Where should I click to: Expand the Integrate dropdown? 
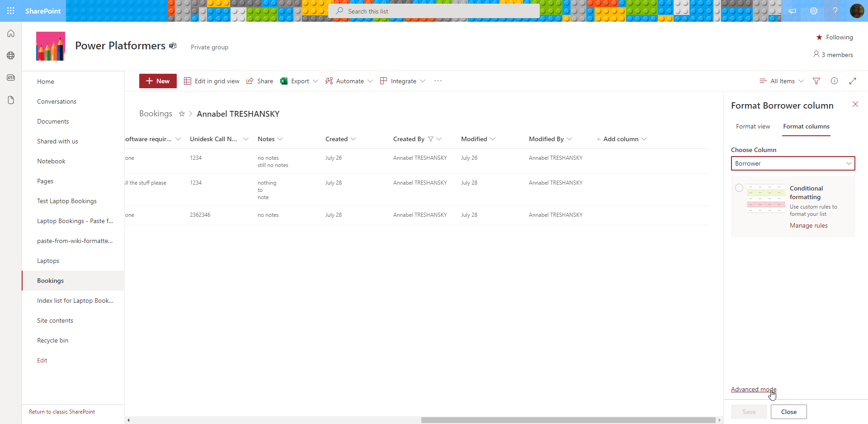tap(423, 81)
